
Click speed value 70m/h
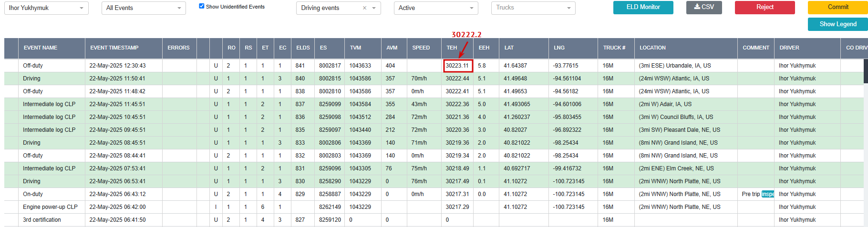419,79
